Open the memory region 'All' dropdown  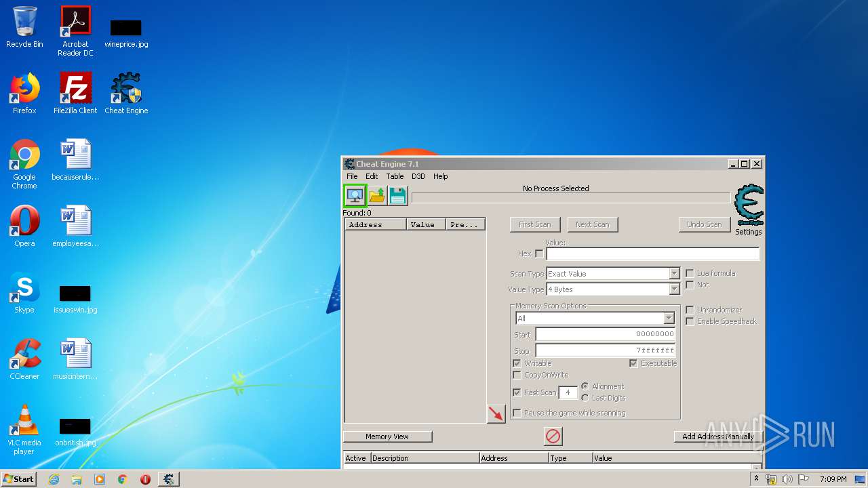click(x=669, y=319)
